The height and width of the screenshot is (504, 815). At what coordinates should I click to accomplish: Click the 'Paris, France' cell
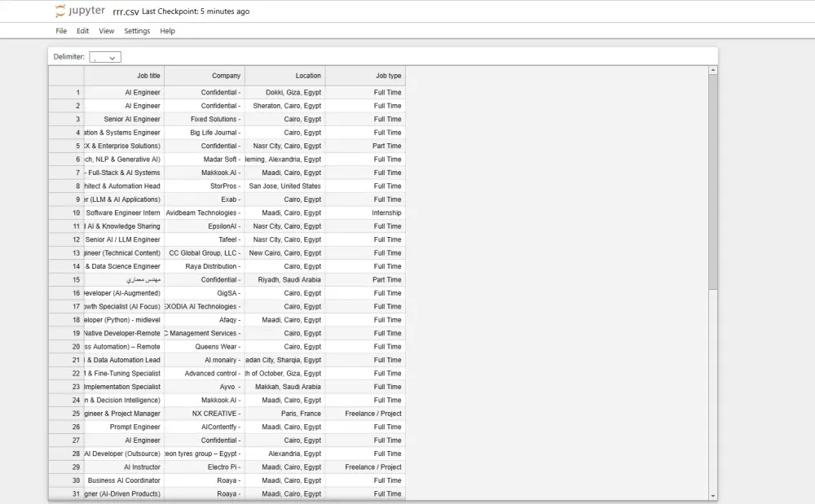tap(285, 414)
